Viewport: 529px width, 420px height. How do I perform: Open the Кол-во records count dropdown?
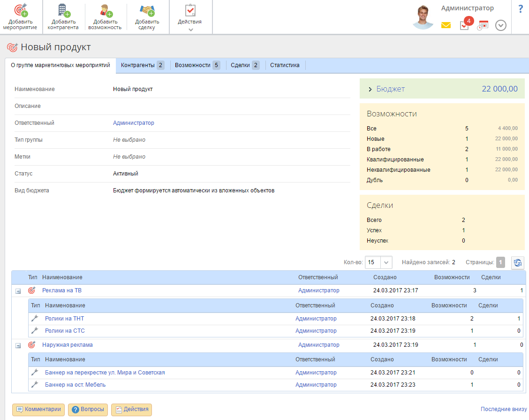[x=386, y=262]
